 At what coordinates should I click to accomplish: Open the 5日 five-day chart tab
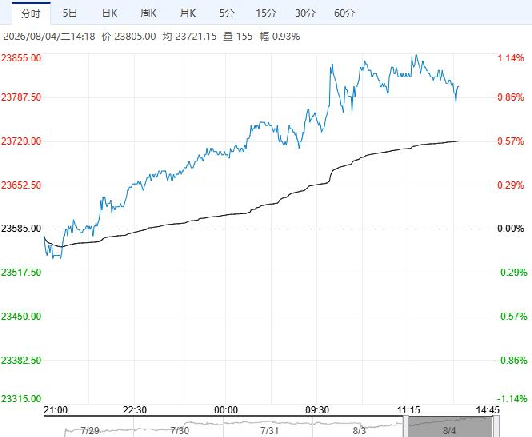point(70,13)
